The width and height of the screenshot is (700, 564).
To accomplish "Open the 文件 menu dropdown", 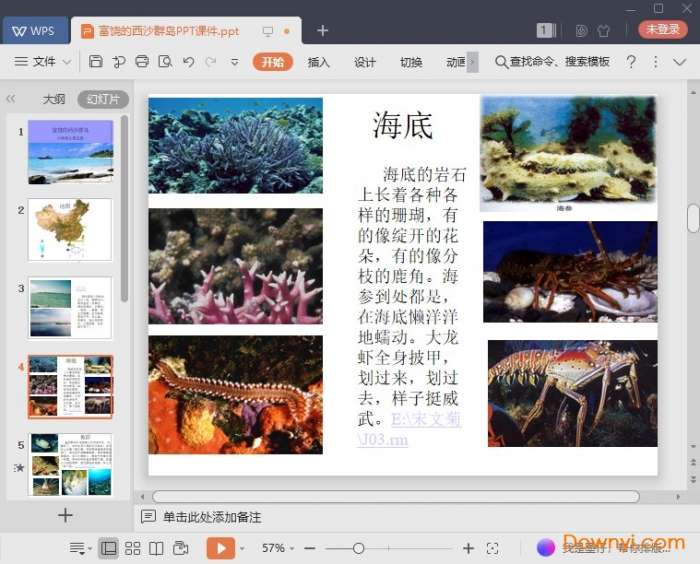I will click(x=43, y=62).
